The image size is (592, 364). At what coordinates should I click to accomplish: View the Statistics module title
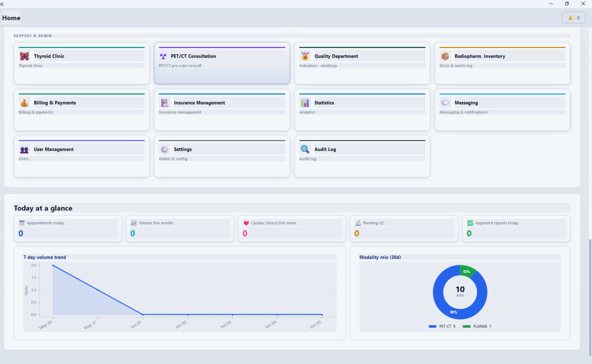click(324, 103)
